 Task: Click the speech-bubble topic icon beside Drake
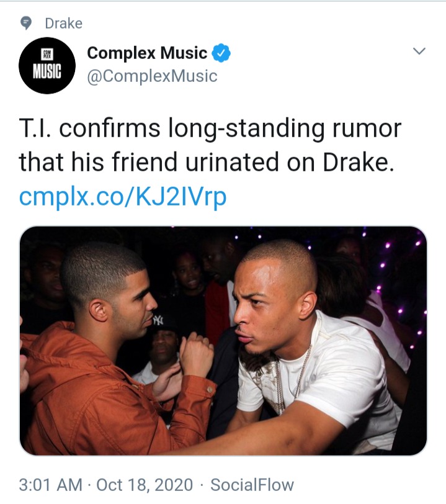(25, 23)
